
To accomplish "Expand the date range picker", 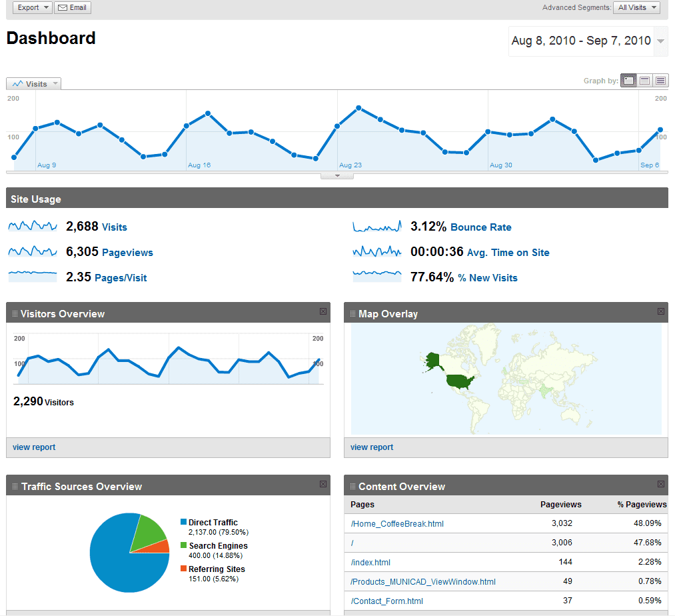I will (660, 41).
